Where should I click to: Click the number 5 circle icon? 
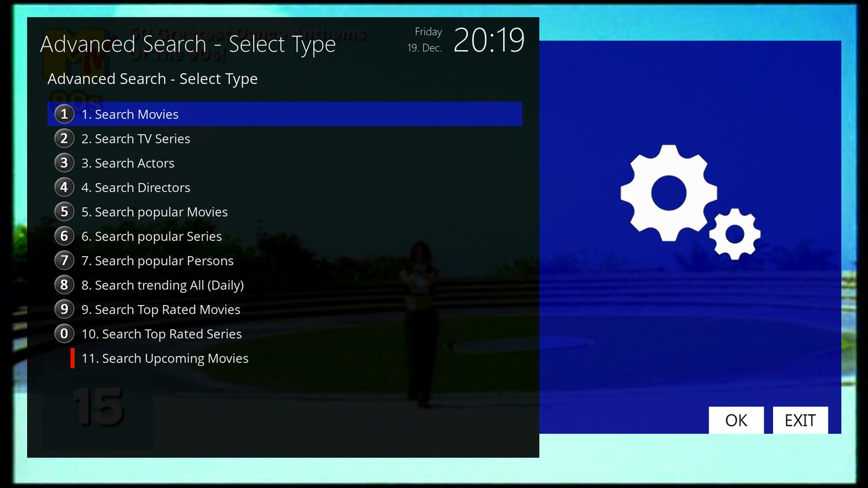64,211
